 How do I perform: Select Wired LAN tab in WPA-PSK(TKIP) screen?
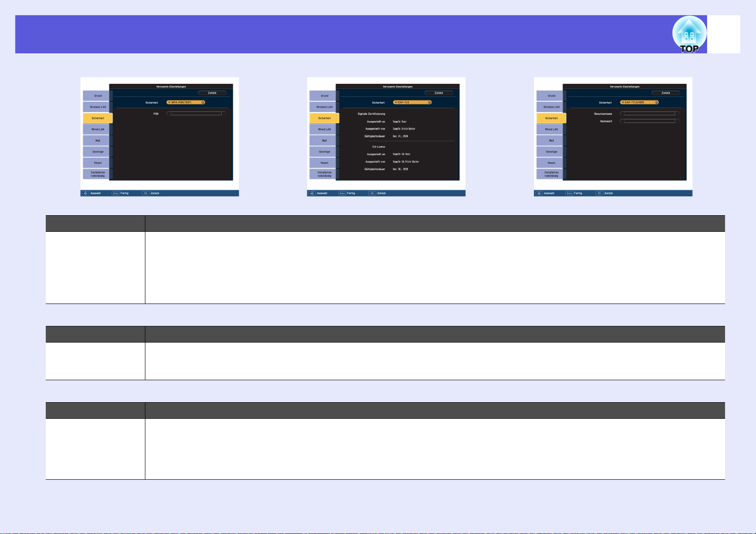click(98, 129)
